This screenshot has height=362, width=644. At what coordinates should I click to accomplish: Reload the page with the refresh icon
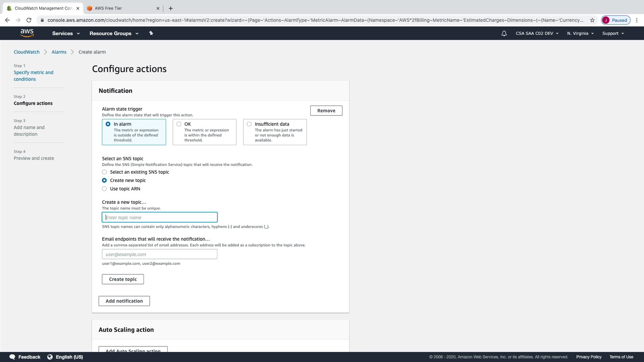click(29, 20)
